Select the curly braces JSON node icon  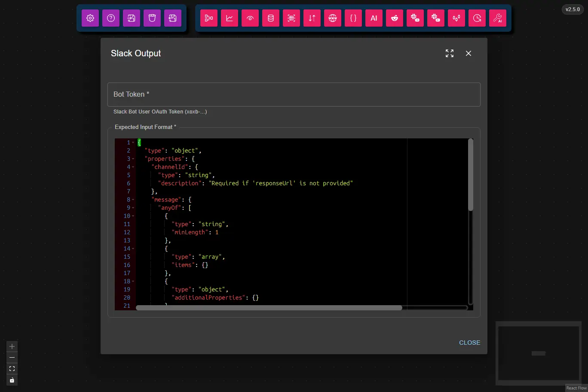353,18
